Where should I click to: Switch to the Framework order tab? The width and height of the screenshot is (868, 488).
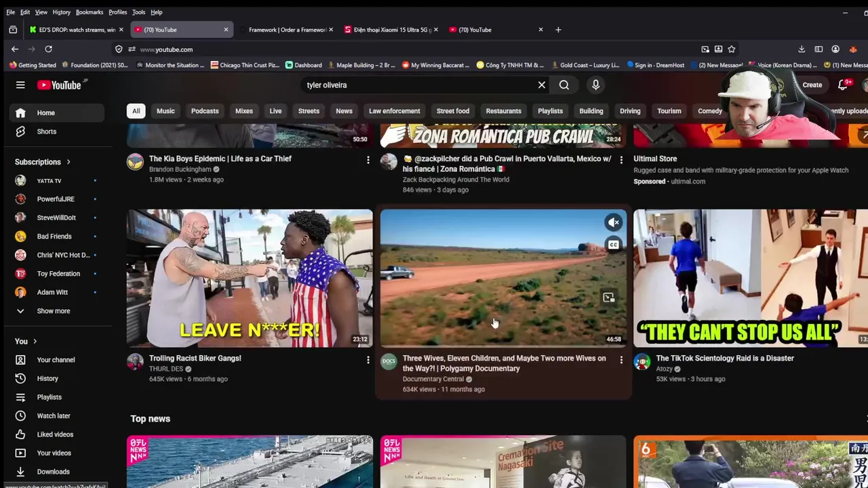click(x=288, y=30)
